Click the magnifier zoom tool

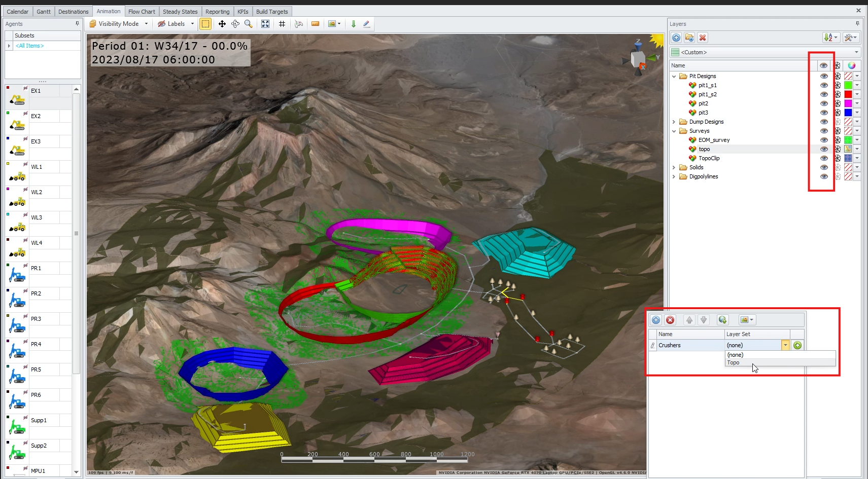[248, 24]
